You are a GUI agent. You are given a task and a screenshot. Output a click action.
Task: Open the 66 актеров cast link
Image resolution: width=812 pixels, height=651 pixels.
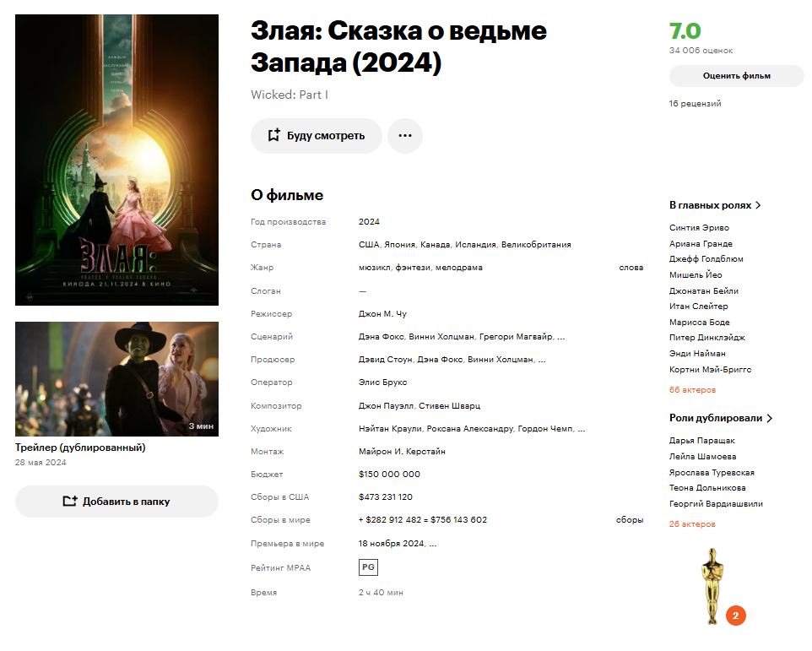pyautogui.click(x=692, y=390)
